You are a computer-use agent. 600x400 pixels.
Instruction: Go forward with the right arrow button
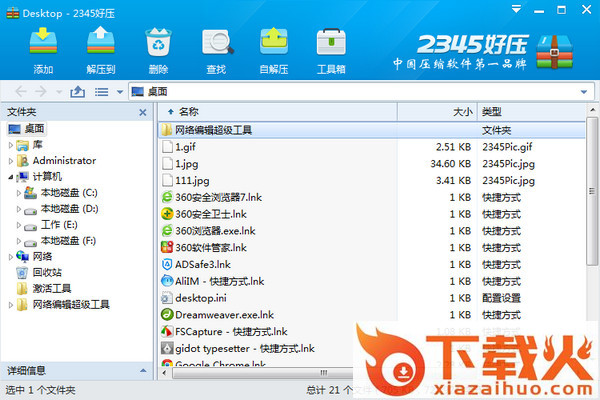point(41,91)
